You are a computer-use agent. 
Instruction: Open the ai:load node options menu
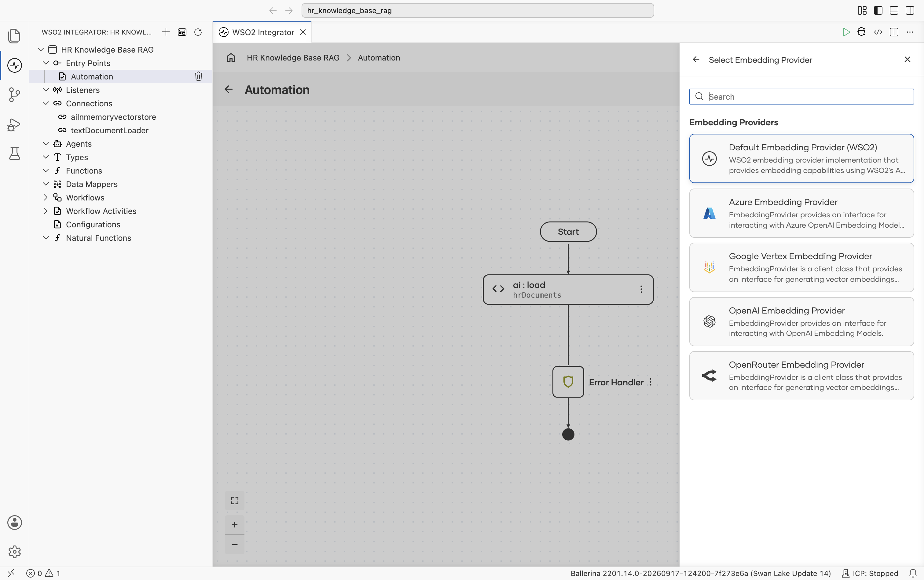[x=641, y=289]
